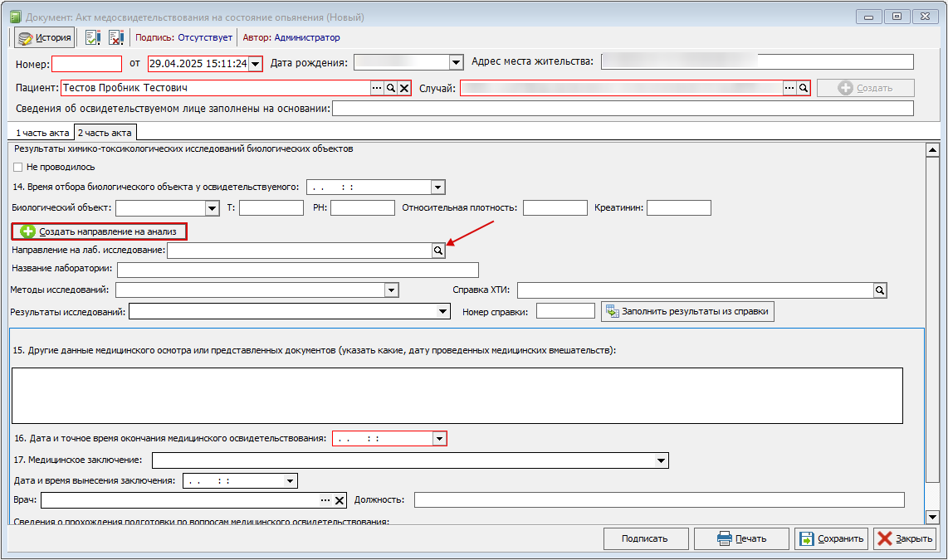The image size is (948, 560).
Task: Click the disabled Создать case button
Action: click(x=866, y=88)
